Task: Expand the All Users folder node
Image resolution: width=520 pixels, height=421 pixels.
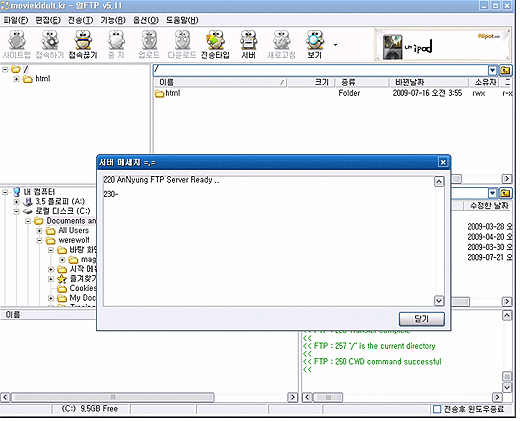Action: pyautogui.click(x=39, y=231)
